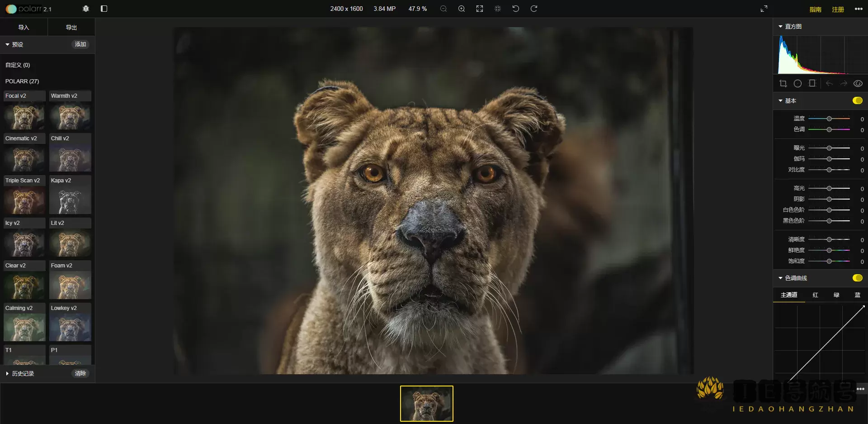Viewport: 868px width, 424px height.
Task: Collapse the 直方图 histogram section
Action: [779, 26]
